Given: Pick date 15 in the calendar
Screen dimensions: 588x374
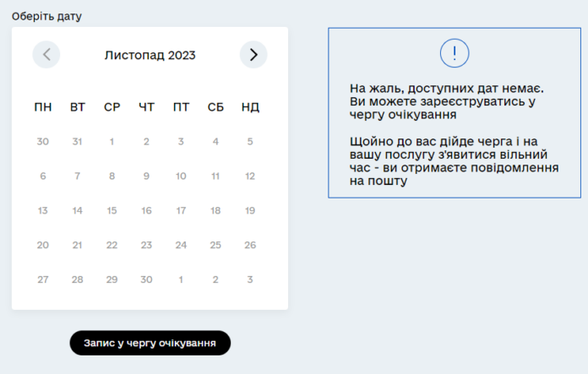Looking at the screenshot, I should point(112,211).
